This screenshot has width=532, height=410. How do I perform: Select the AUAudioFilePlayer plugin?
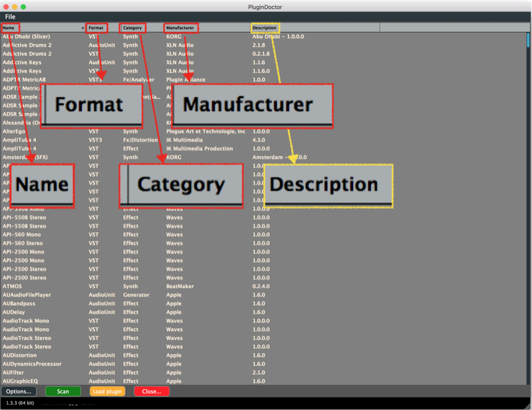coord(263,295)
